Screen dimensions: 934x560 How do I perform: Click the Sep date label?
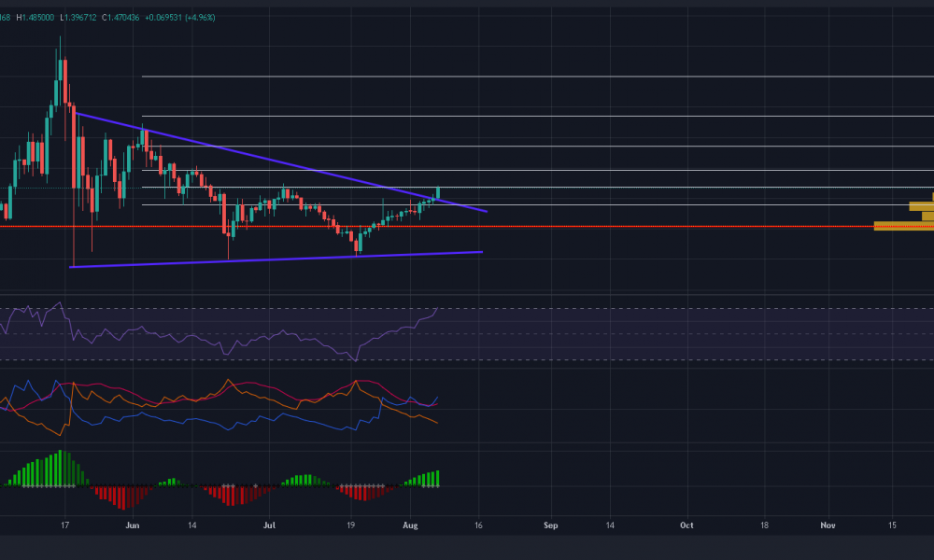pyautogui.click(x=550, y=525)
